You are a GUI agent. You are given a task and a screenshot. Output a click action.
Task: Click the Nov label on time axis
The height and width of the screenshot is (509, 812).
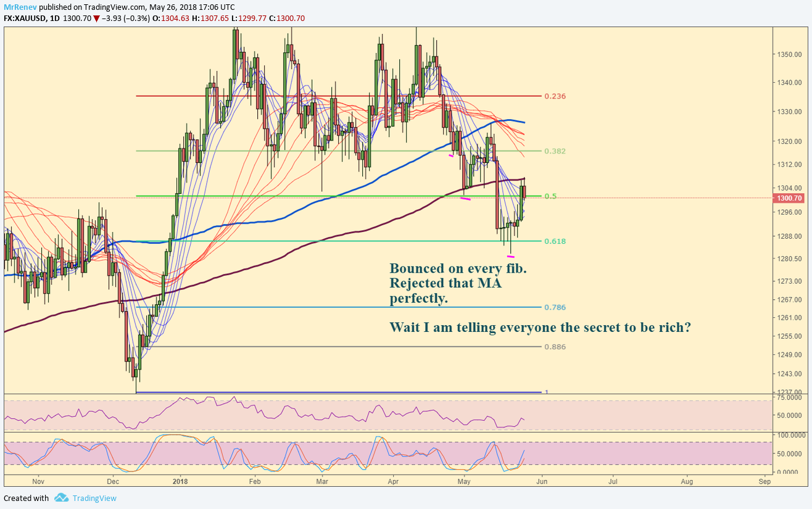(x=38, y=481)
